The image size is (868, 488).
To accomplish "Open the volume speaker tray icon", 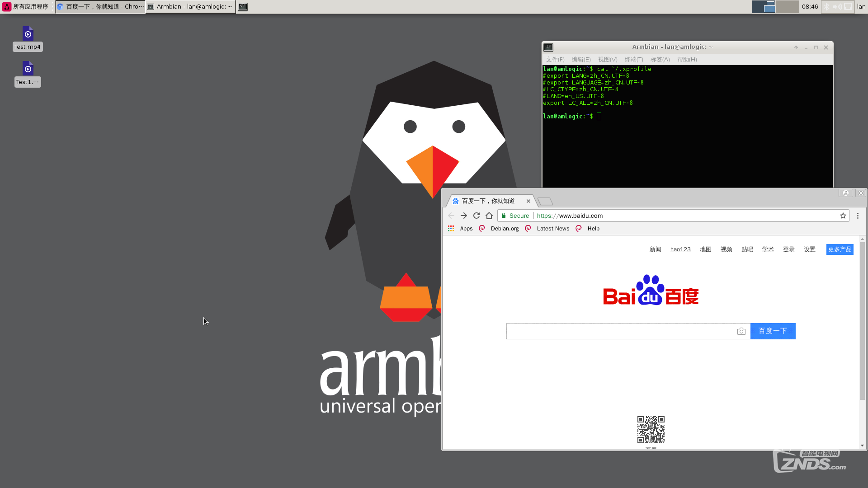I will 837,7.
